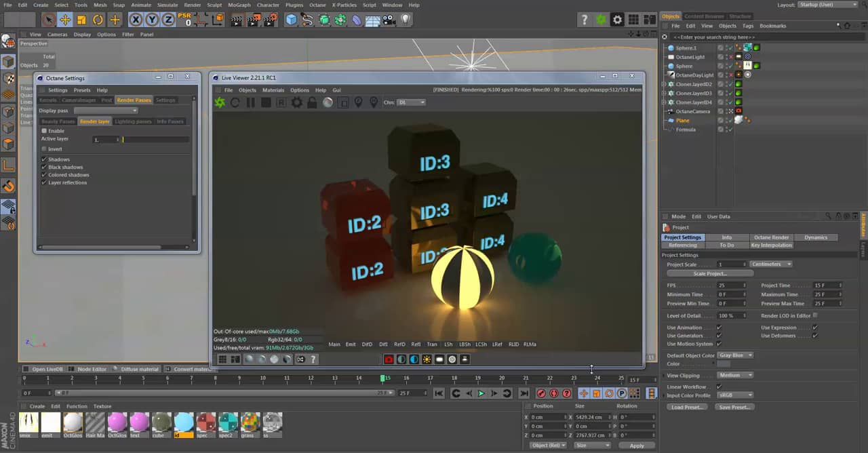Toggle X axis lock

[136, 20]
